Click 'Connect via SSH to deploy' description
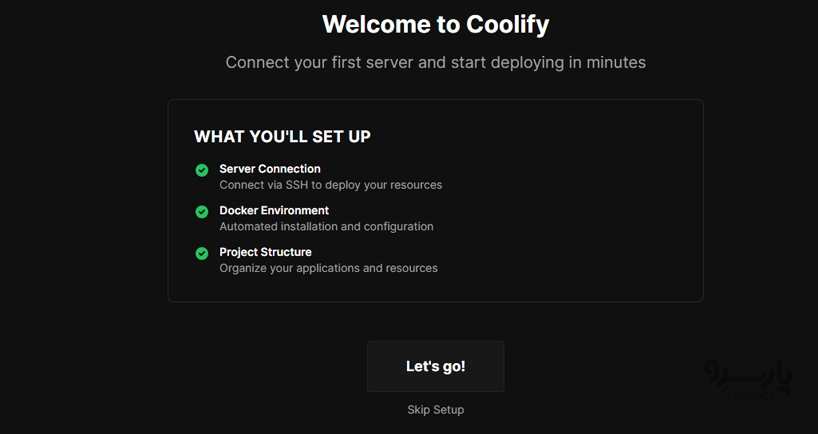Screen dimensions: 818x434 tap(330, 185)
